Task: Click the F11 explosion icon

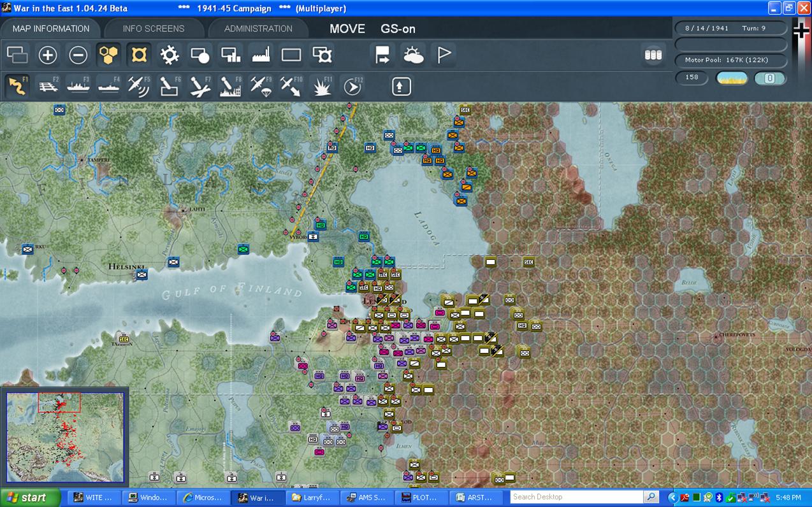Action: click(x=323, y=86)
